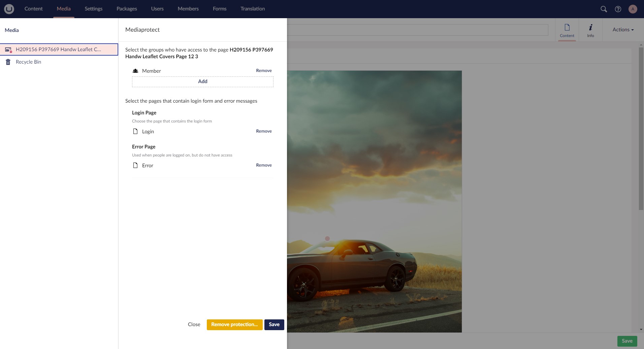
Task: Open the Translation section
Action: coord(252,9)
